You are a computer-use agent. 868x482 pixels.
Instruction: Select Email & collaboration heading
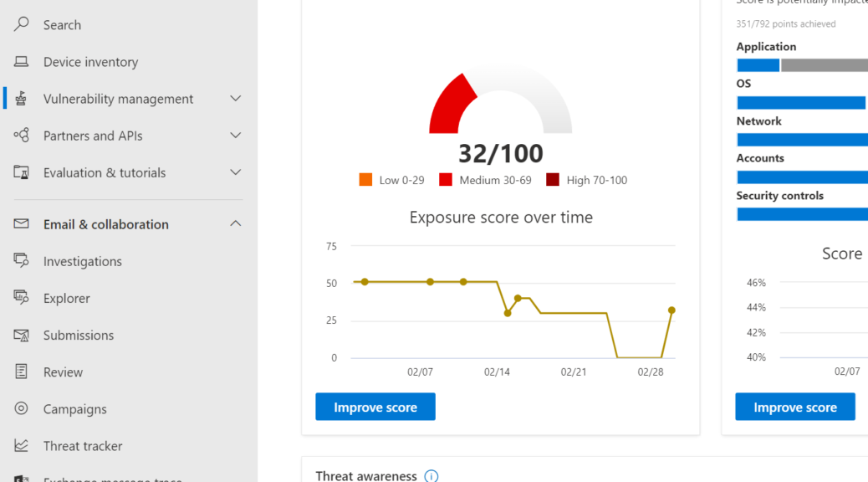click(x=106, y=224)
